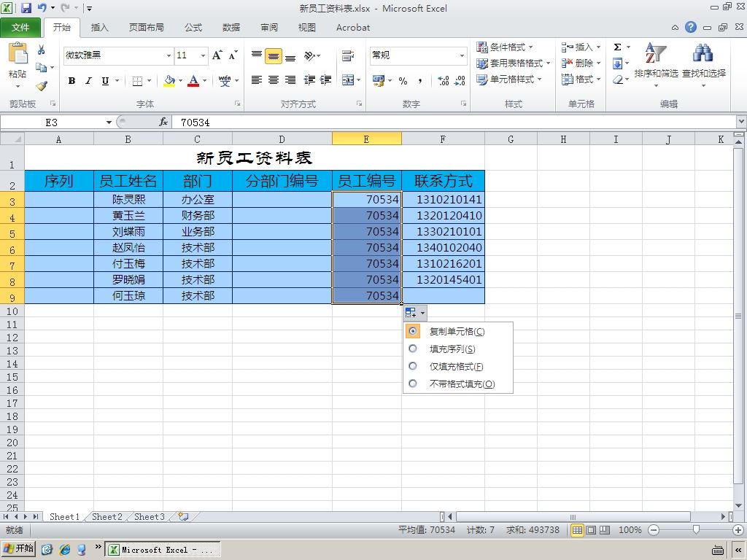Click Wrap Text icon
This screenshot has height=560, width=747.
(348, 55)
